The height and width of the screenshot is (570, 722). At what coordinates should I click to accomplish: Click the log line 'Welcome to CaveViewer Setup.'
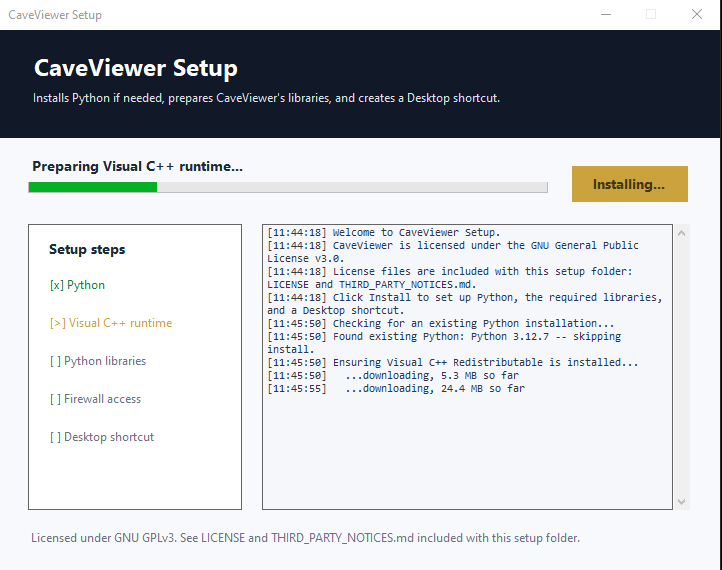(384, 232)
